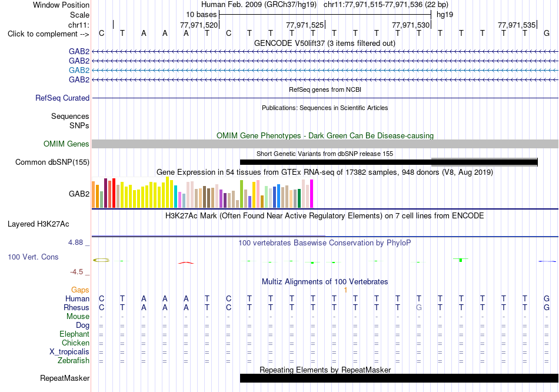Select the Human species label

tap(77, 299)
